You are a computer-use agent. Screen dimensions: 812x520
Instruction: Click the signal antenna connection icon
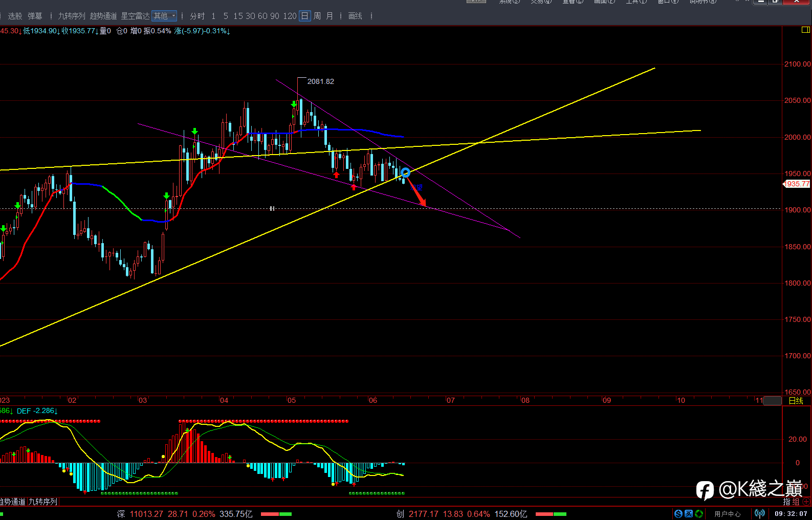click(x=760, y=513)
